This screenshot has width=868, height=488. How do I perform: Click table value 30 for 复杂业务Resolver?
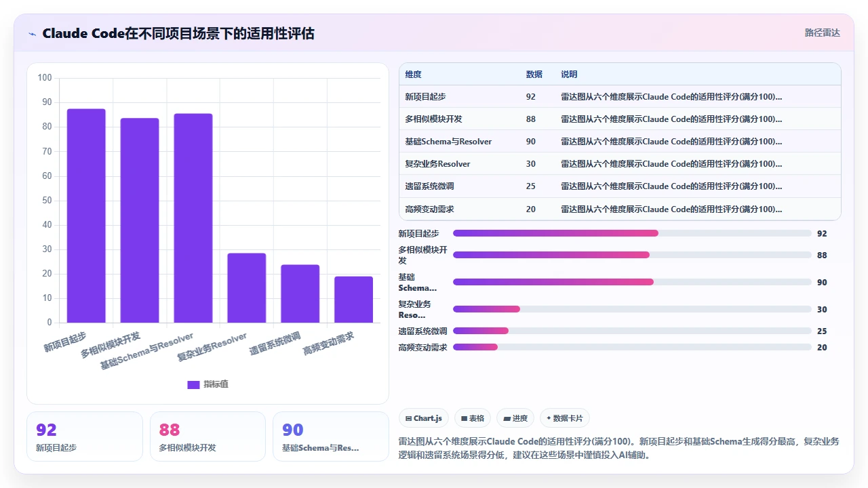(530, 164)
